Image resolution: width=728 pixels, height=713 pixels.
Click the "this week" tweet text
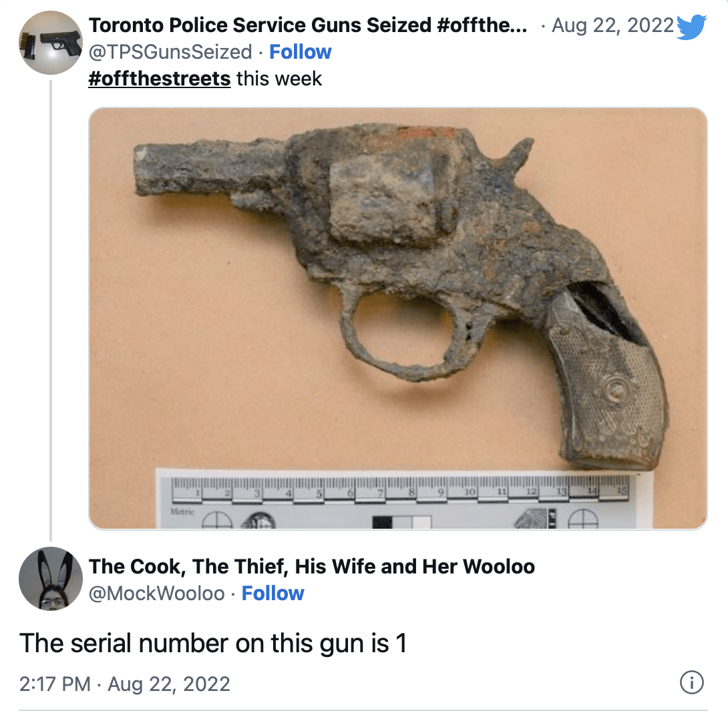point(279,79)
